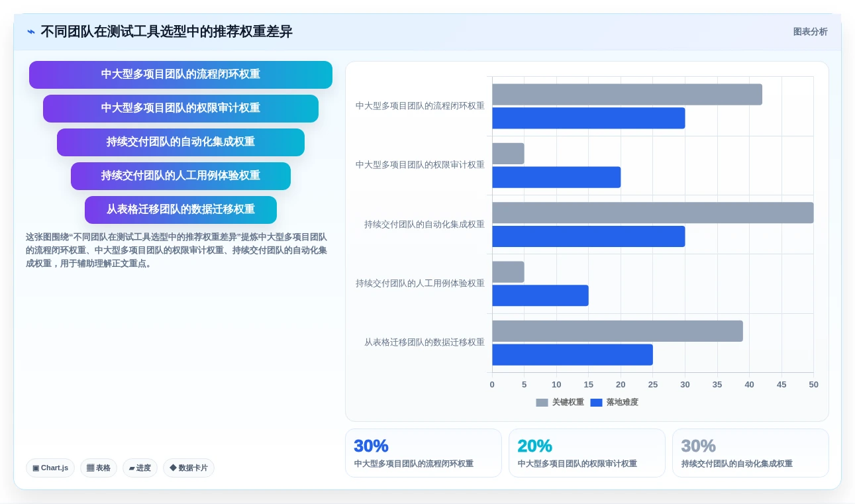Click the lightning icon beside the title
The width and height of the screenshot is (855, 504).
(x=31, y=32)
